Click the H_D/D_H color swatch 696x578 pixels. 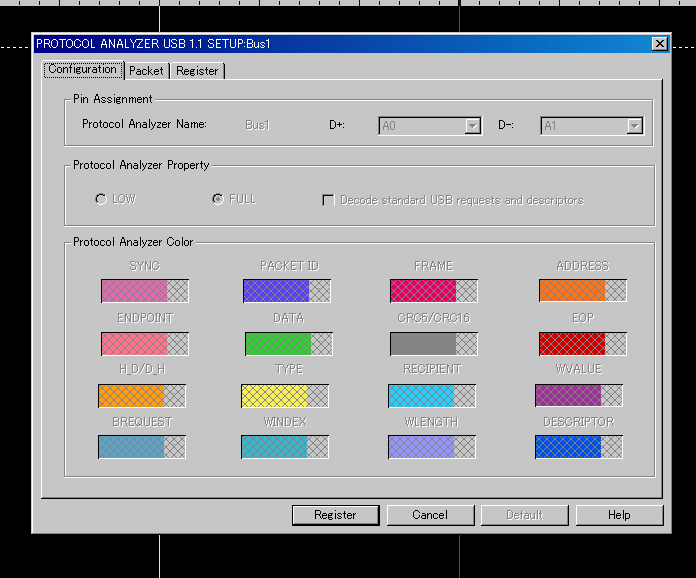(142, 396)
